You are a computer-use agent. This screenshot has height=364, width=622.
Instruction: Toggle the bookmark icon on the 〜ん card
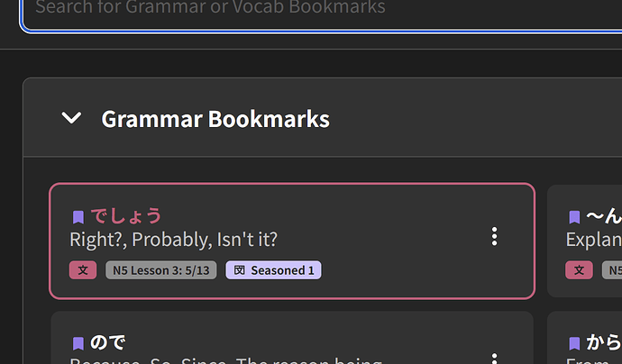click(x=574, y=216)
